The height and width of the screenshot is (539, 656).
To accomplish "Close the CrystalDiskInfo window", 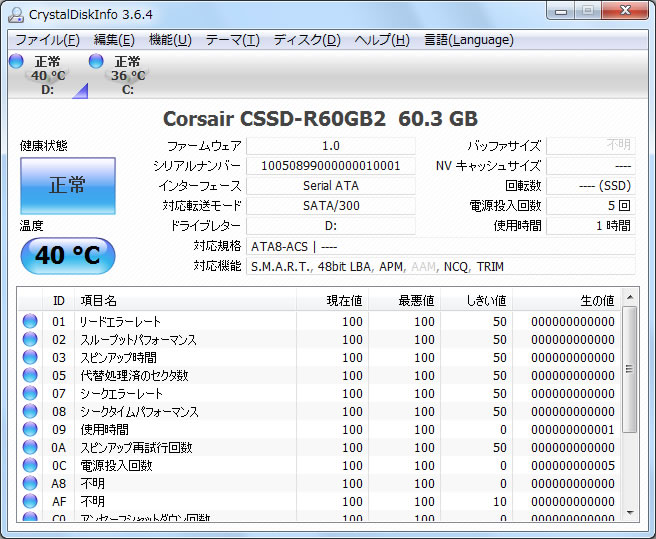I will point(625,11).
